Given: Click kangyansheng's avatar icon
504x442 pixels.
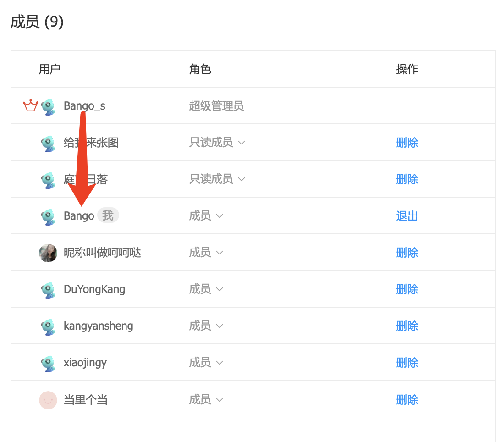Looking at the screenshot, I should pos(48,326).
